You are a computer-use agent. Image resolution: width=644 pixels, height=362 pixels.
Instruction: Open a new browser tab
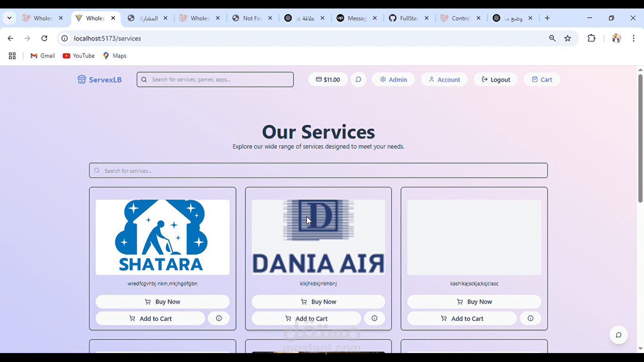tap(547, 18)
